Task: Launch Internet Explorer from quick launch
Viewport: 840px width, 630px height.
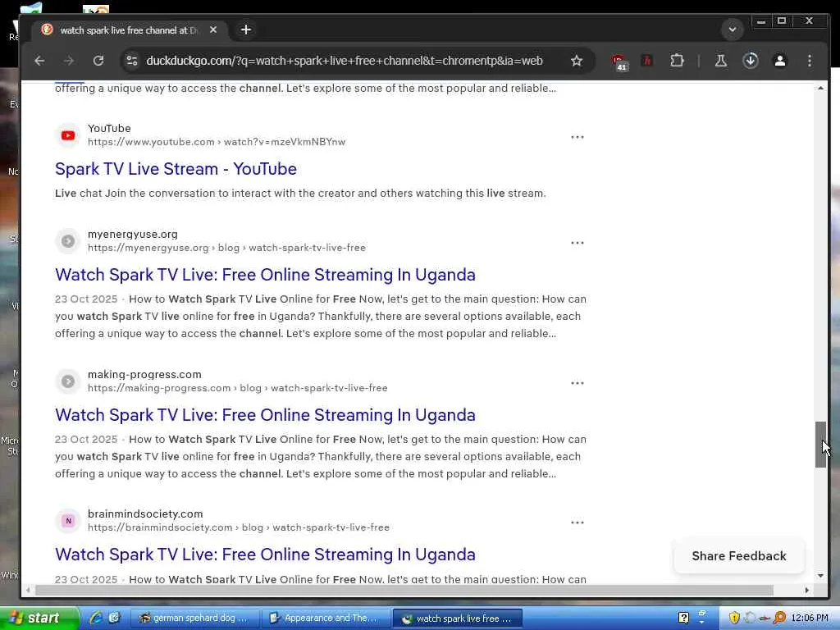Action: point(96,618)
